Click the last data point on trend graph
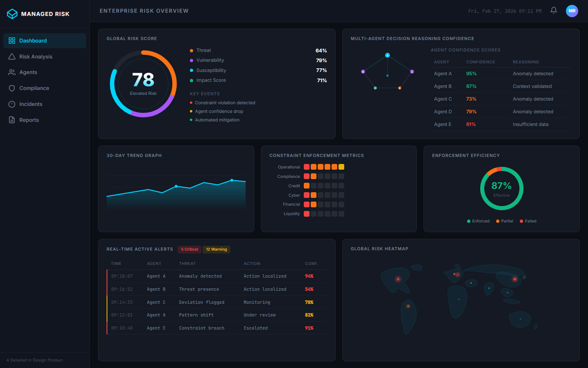 (x=232, y=180)
